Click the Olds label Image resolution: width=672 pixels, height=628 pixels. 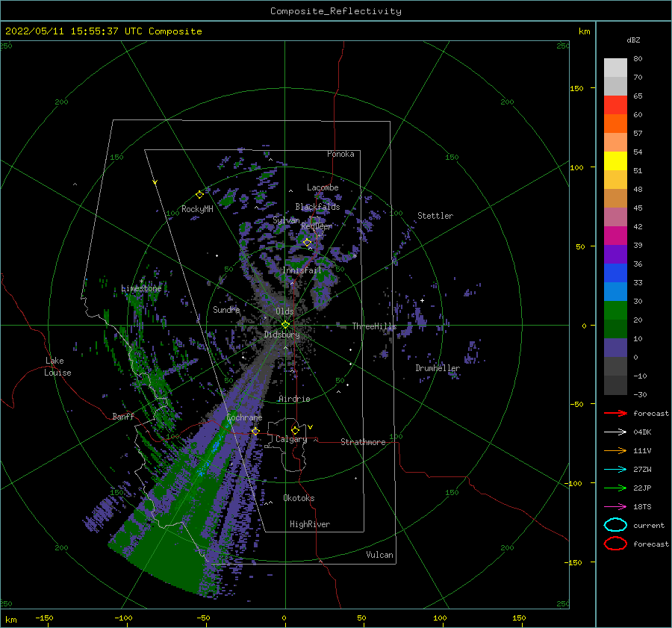point(284,311)
